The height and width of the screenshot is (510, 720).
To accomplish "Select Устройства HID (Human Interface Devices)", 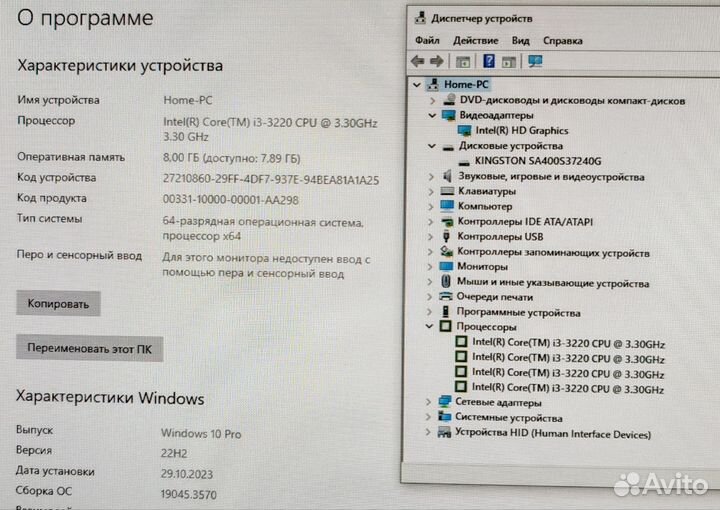I will click(x=553, y=433).
